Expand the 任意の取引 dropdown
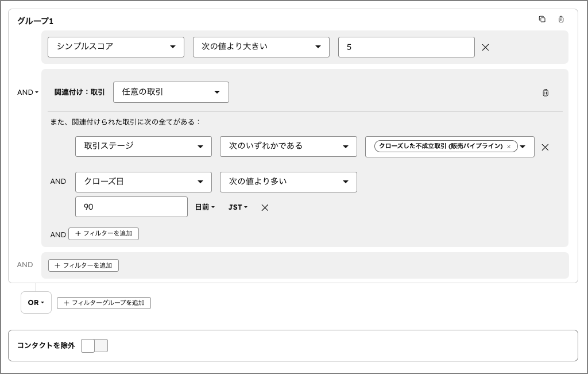Viewport: 588px width, 374px height. point(171,92)
